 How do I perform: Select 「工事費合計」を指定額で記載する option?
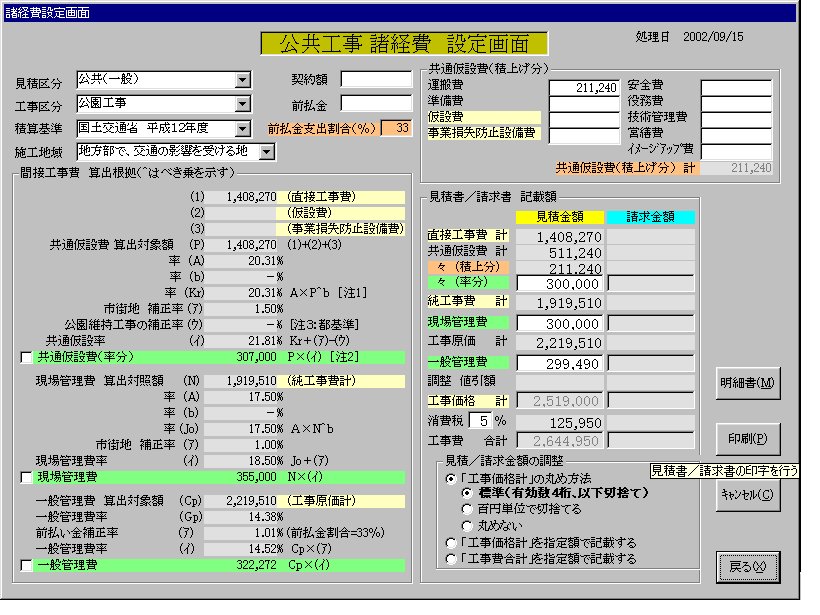451,559
